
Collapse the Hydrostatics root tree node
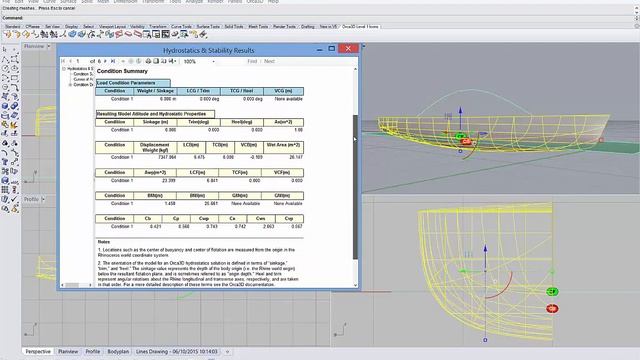point(64,69)
